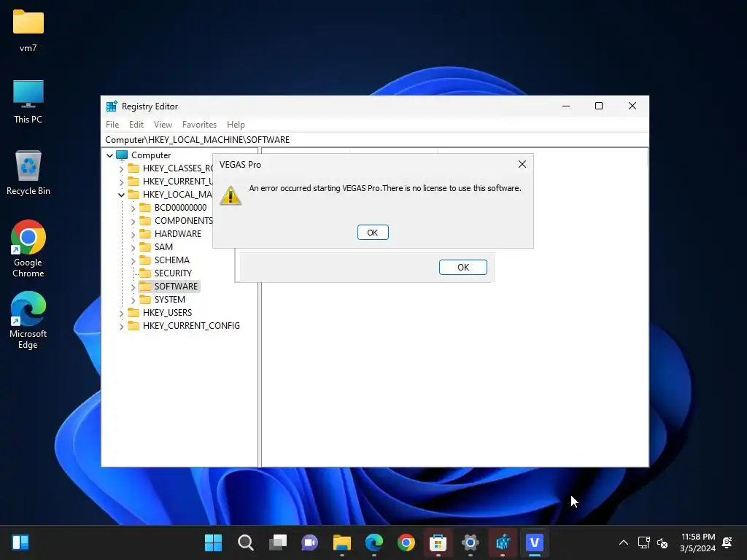Open the Edit menu in Registry Editor
Viewport: 747px width, 560px height.
[x=136, y=124]
